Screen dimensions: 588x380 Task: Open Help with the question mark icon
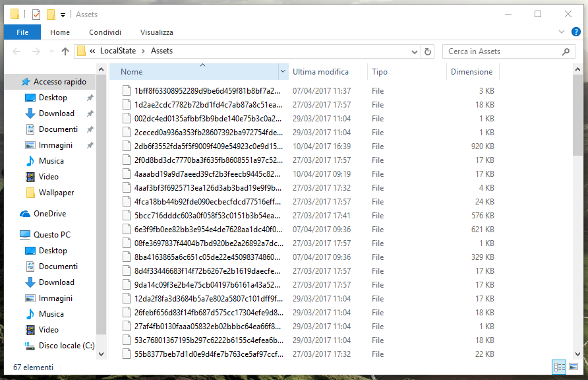pyautogui.click(x=576, y=32)
